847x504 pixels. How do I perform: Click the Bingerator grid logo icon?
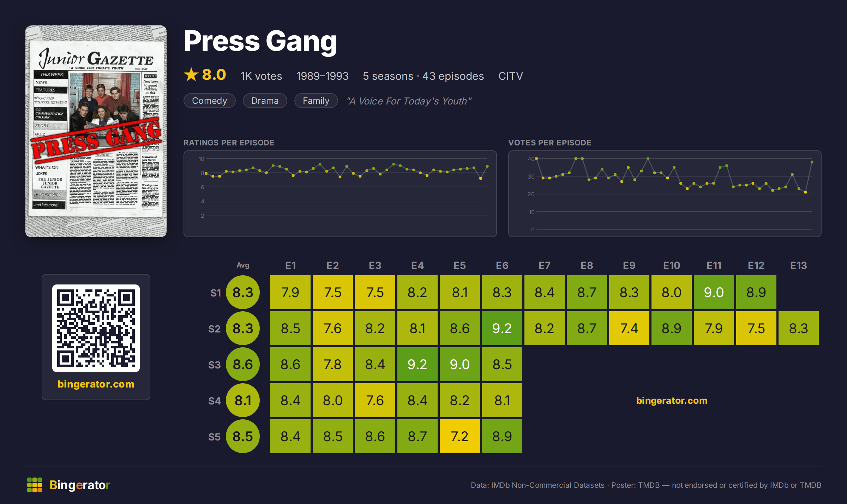(35, 485)
